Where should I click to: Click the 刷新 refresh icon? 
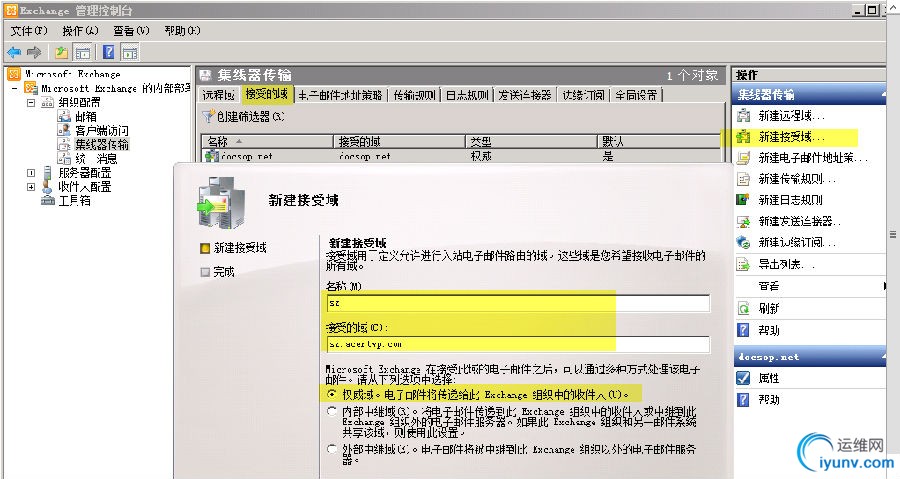(x=744, y=308)
